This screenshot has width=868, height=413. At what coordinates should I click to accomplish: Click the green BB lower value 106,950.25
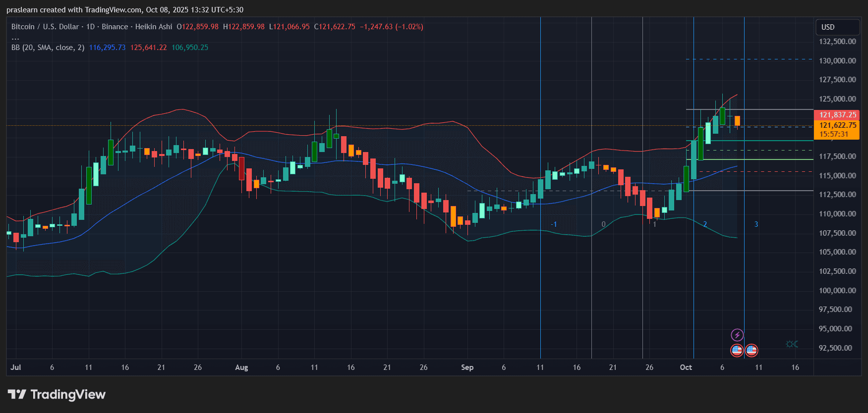[190, 48]
